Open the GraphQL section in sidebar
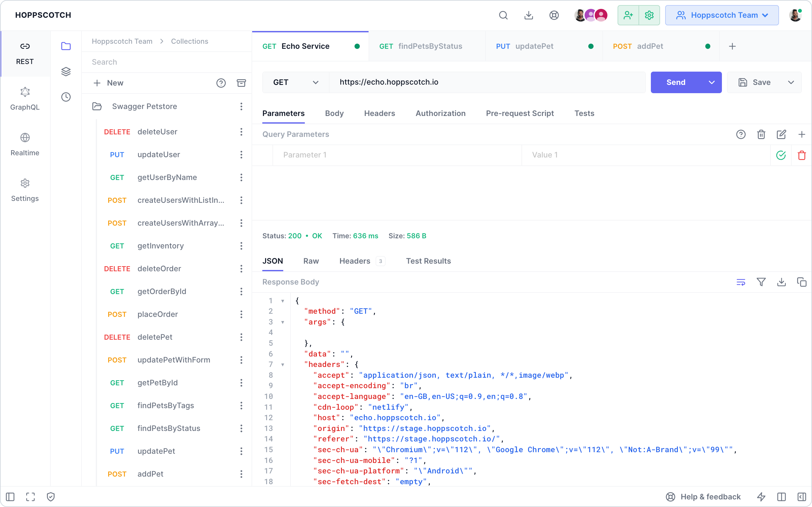The image size is (812, 507). [x=25, y=99]
